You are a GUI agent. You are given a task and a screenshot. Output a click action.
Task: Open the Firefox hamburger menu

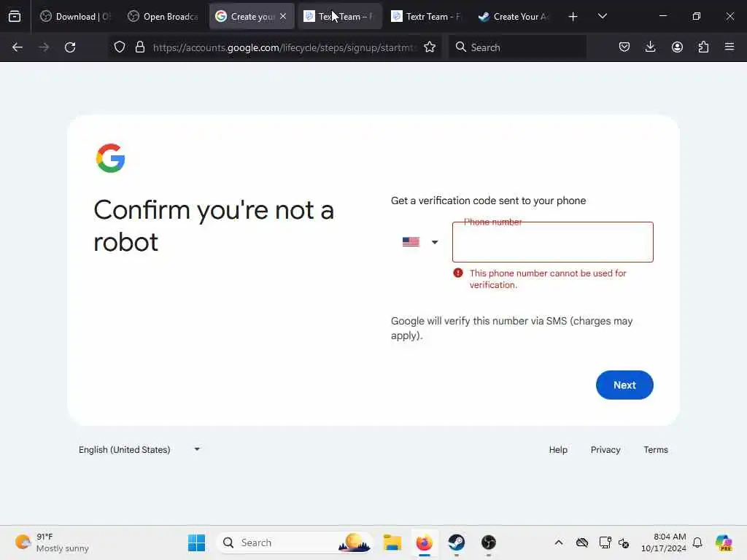tap(729, 47)
